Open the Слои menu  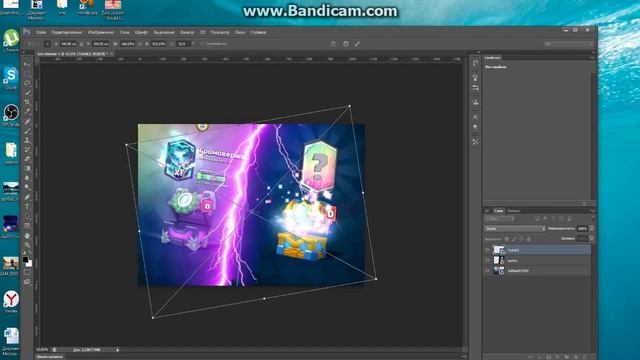click(x=124, y=32)
